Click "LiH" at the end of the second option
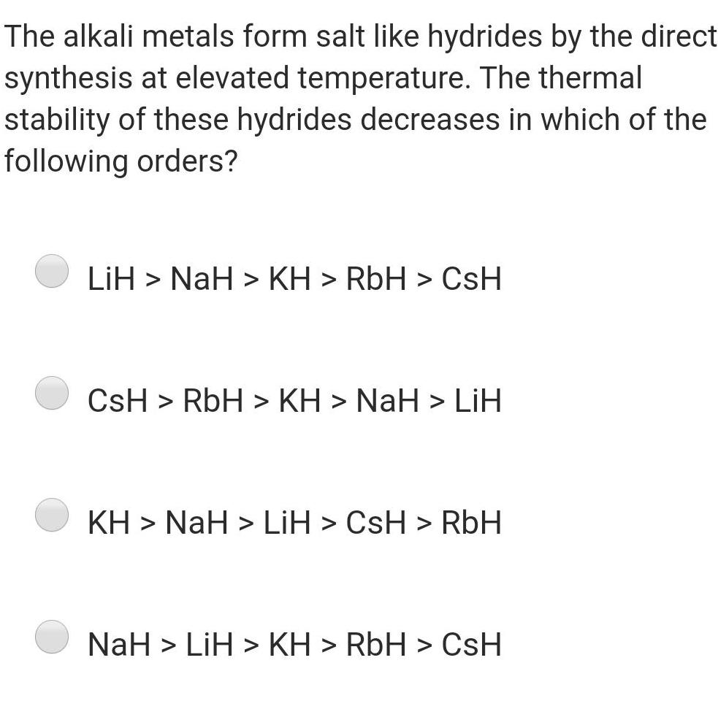The width and height of the screenshot is (718, 728). point(478,401)
